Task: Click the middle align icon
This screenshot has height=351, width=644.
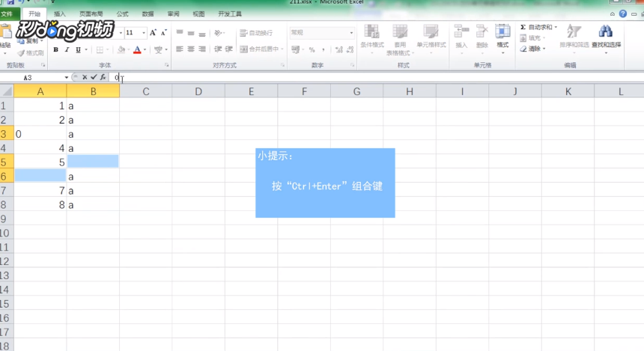Action: click(x=191, y=32)
